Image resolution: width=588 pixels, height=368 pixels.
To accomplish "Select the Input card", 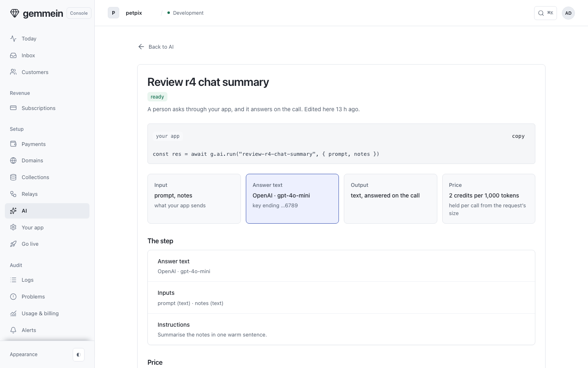I will pyautogui.click(x=194, y=199).
